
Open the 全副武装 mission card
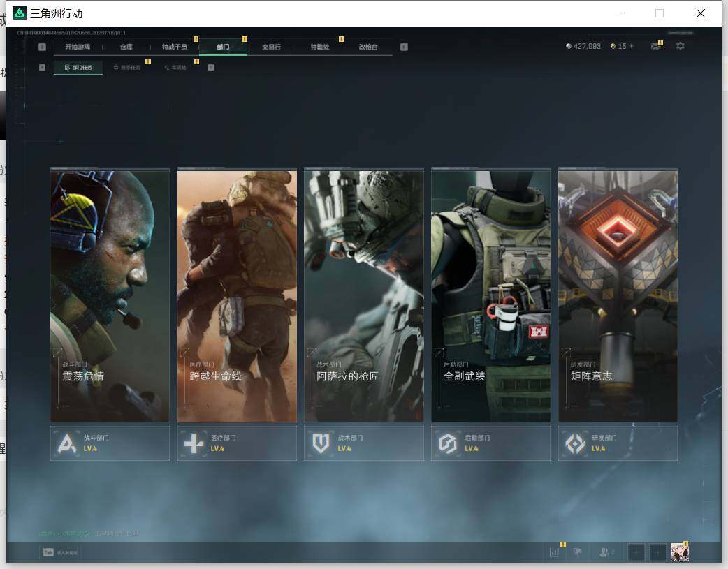(490, 295)
